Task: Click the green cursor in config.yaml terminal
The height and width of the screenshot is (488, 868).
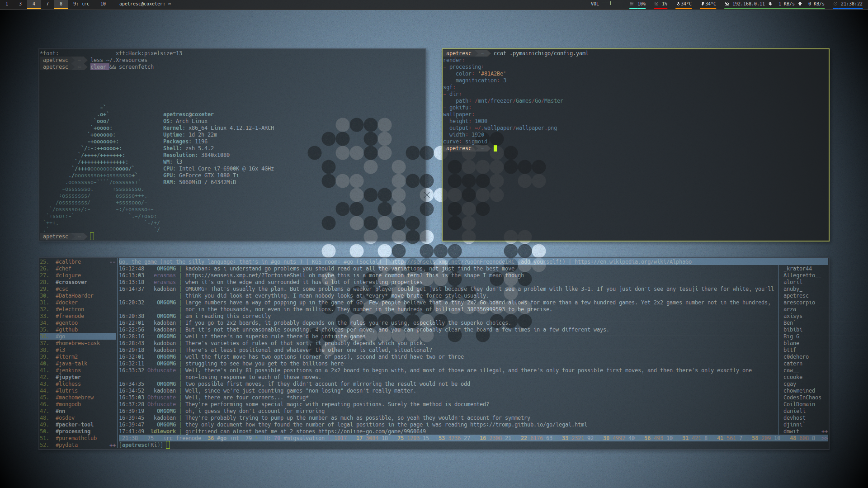Action: (x=495, y=148)
